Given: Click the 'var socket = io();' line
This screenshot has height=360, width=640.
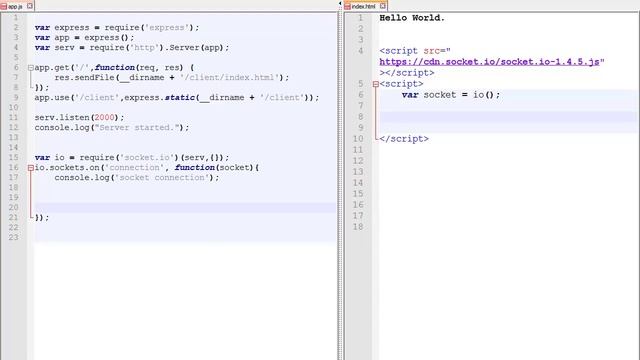Looking at the screenshot, I should click(451, 95).
